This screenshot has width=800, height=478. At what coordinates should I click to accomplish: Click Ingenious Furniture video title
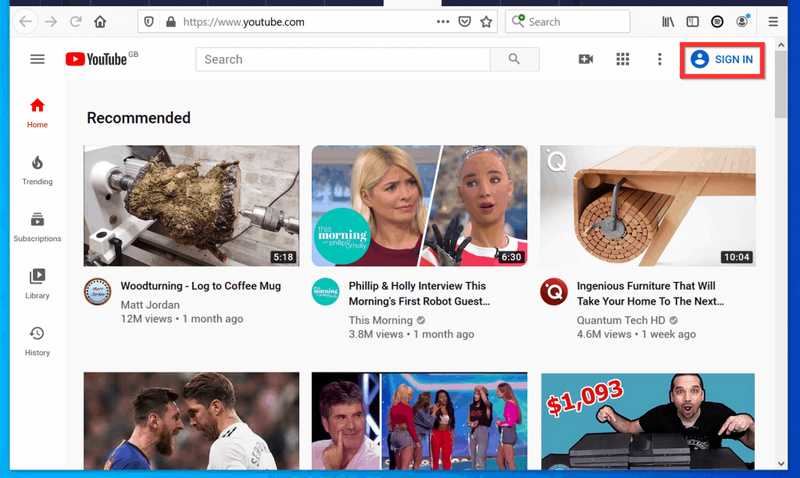pos(650,293)
